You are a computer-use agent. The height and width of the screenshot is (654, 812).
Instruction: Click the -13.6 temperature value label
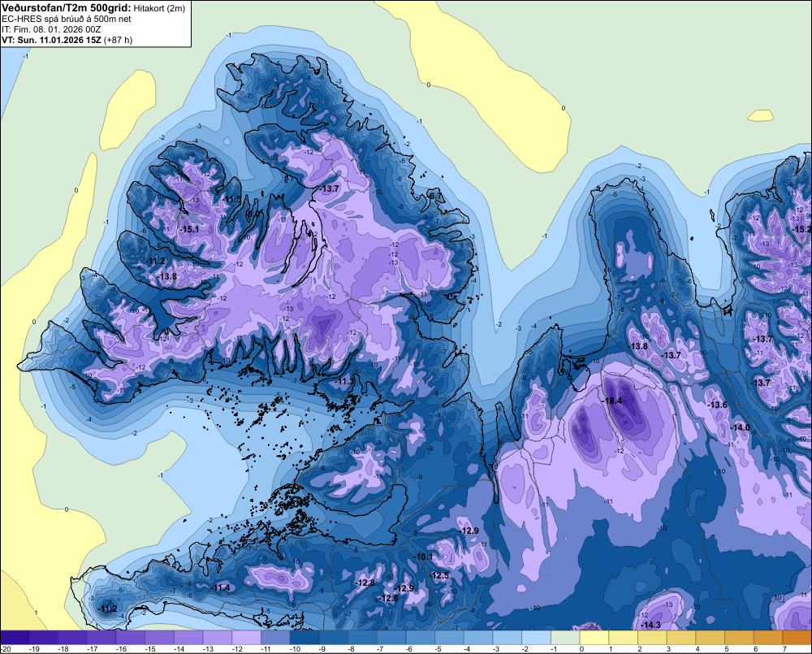pos(719,405)
